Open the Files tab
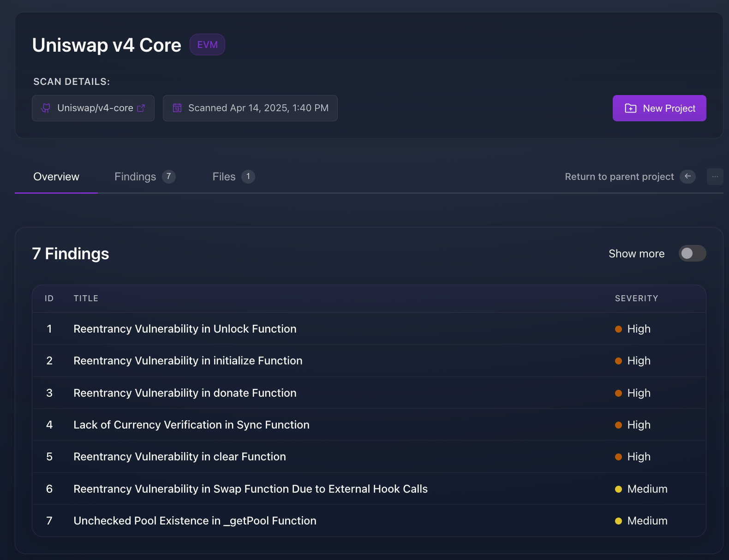The width and height of the screenshot is (729, 560). point(233,177)
